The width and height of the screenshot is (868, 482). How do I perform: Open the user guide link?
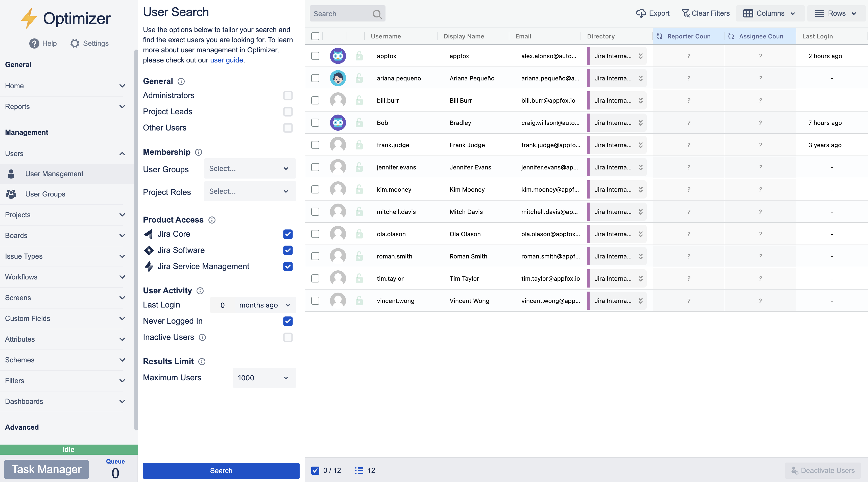226,60
